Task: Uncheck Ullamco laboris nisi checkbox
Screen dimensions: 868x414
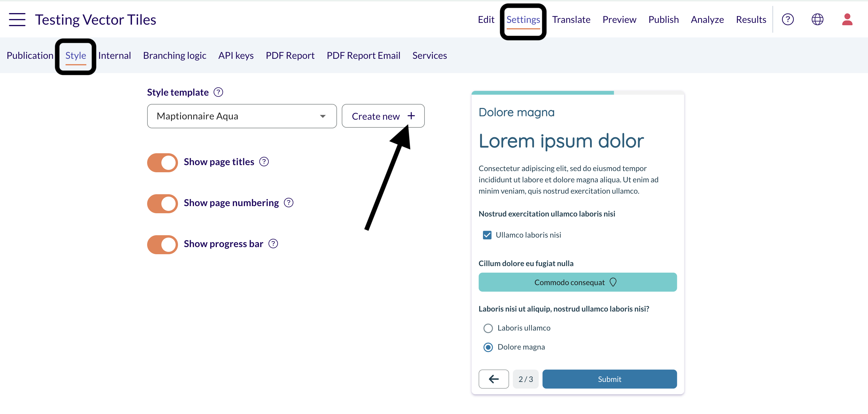Action: (x=487, y=235)
